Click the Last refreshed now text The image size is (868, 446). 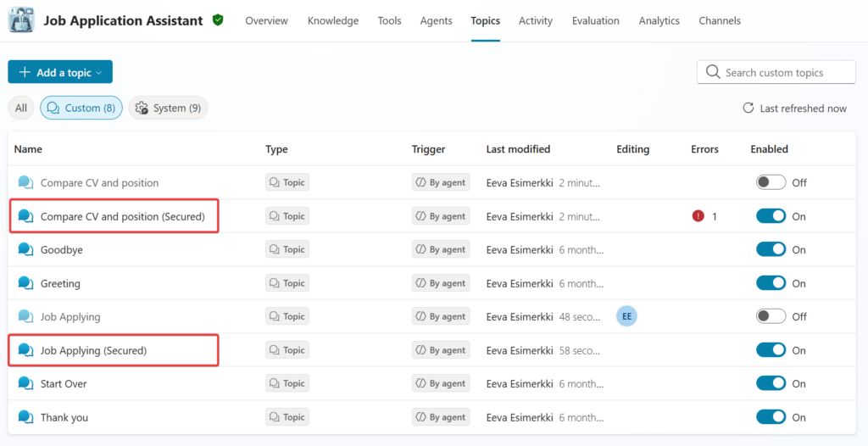[x=804, y=109]
